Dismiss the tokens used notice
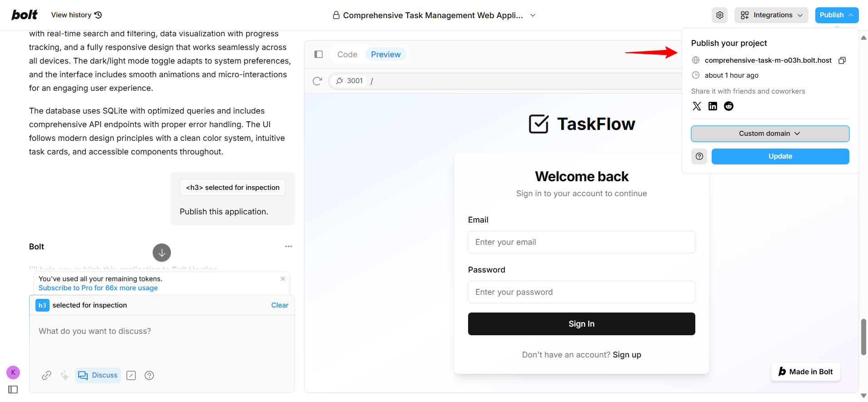Viewport: 868px width, 402px height. pyautogui.click(x=283, y=279)
